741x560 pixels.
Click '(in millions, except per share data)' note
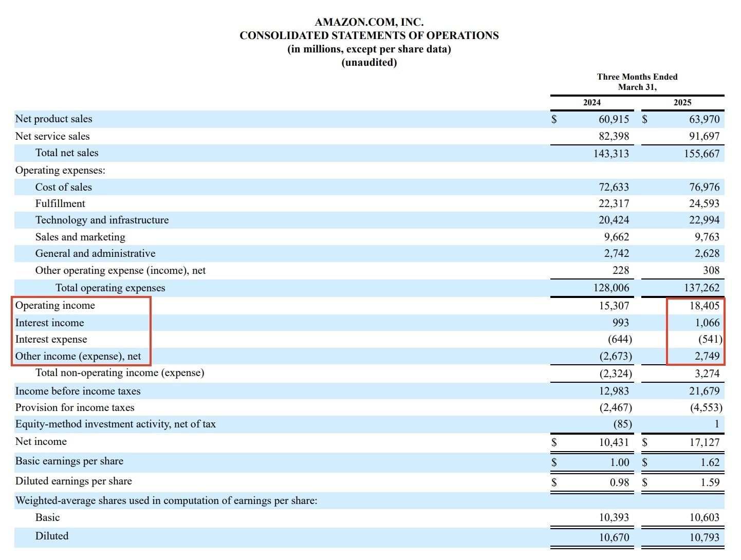click(x=369, y=49)
